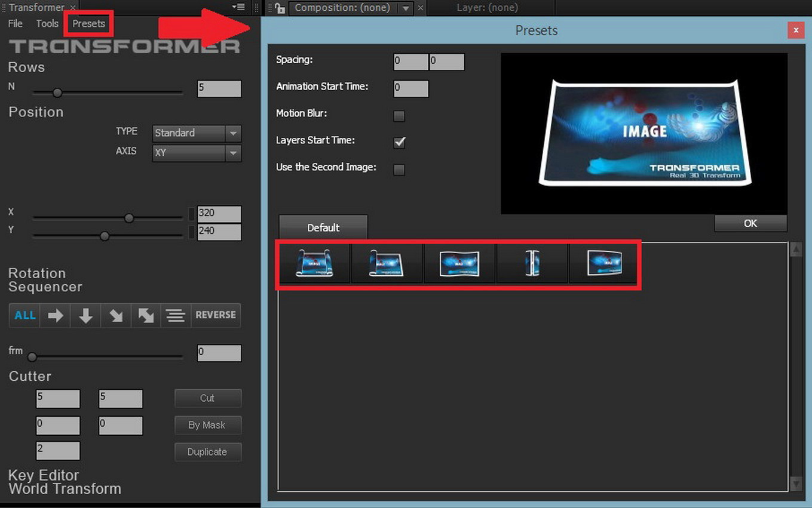This screenshot has width=812, height=508.
Task: Focus the Animation Start Time field
Action: pos(411,89)
